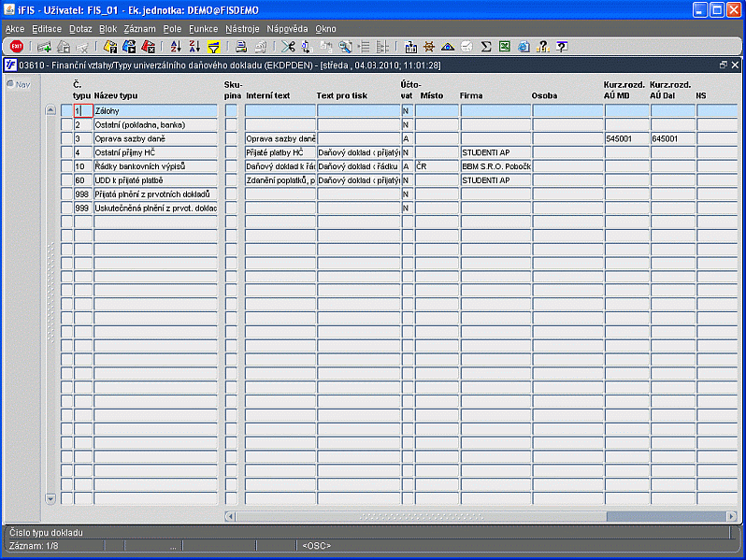Open the Sum (sigma) function icon
746x560 pixels.
point(486,46)
